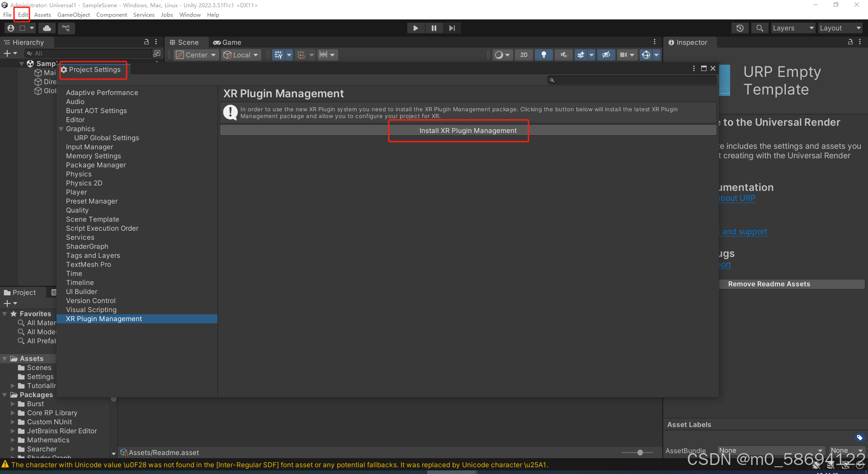Toggle Center pivot mode to Pivot

[x=195, y=55]
